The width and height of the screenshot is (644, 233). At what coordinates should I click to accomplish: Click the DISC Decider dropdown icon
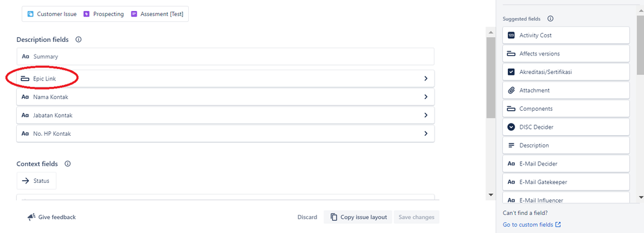coord(511,127)
